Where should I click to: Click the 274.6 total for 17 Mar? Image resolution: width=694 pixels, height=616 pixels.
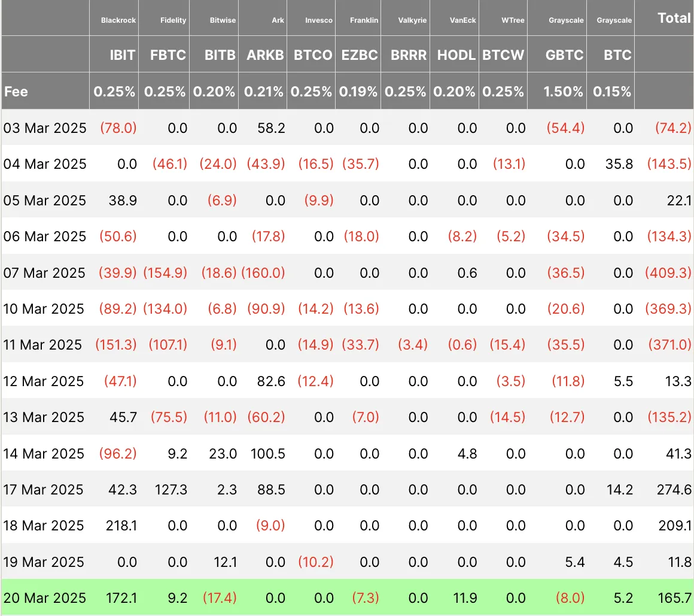click(674, 489)
